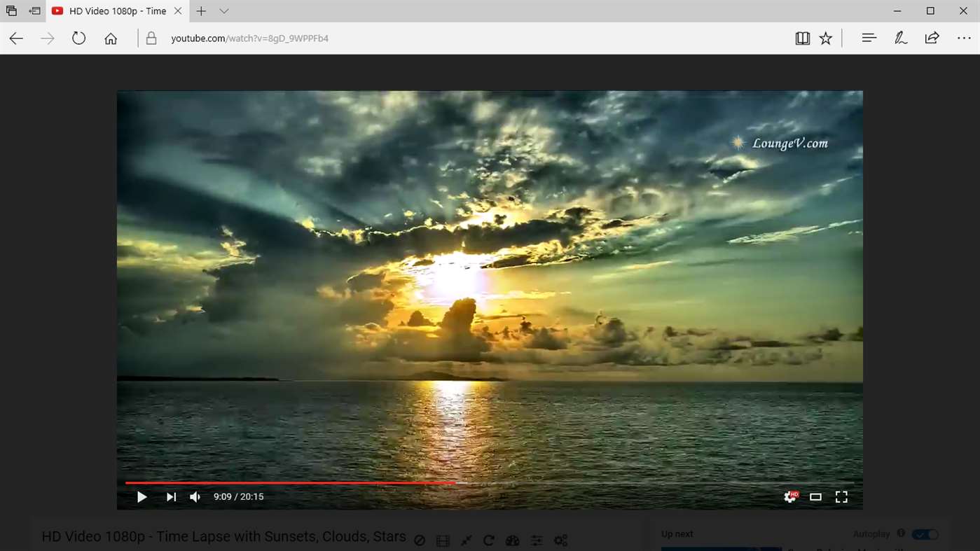Add notes to the page
The image size is (980, 551).
[x=901, y=39]
